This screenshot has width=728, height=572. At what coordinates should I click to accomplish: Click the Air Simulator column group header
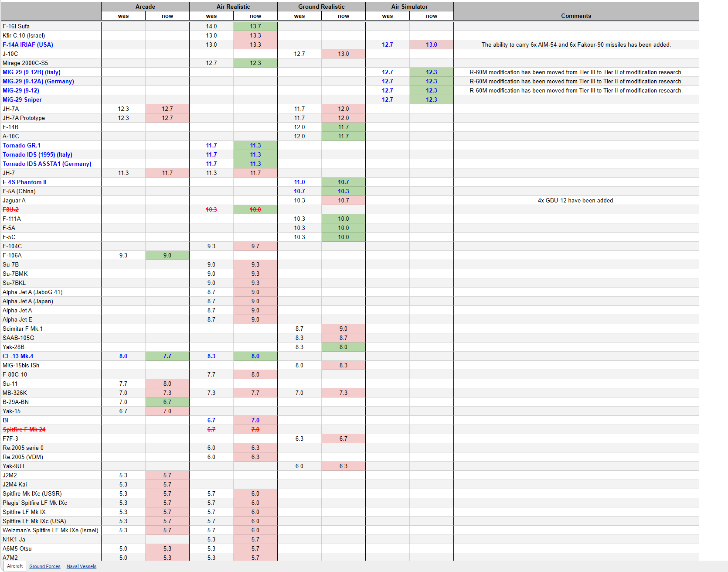click(409, 7)
